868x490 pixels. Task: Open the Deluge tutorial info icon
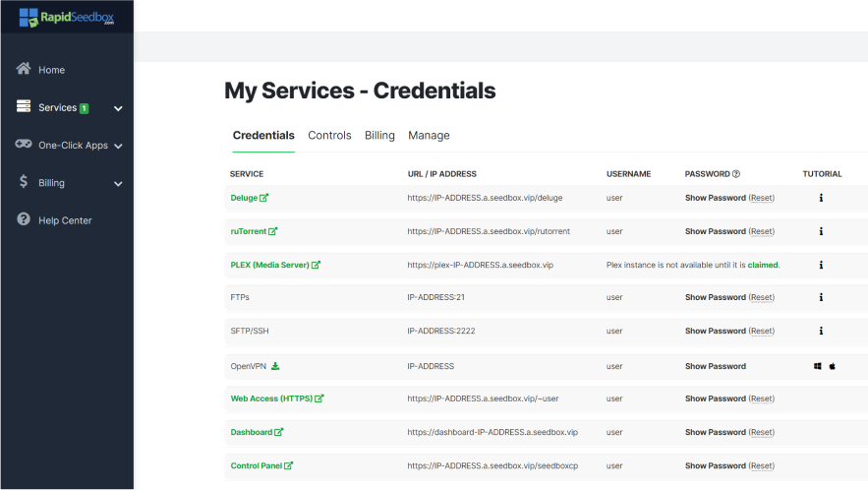[x=821, y=198]
